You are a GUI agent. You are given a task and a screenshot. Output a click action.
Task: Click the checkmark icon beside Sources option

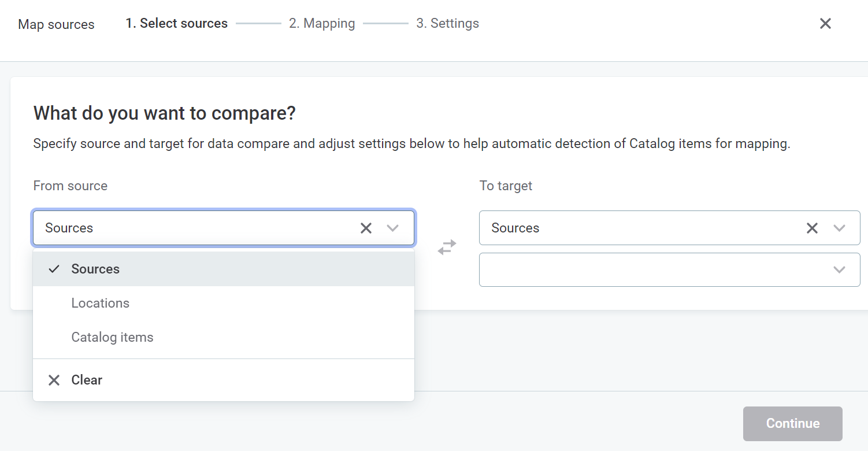[x=54, y=269]
